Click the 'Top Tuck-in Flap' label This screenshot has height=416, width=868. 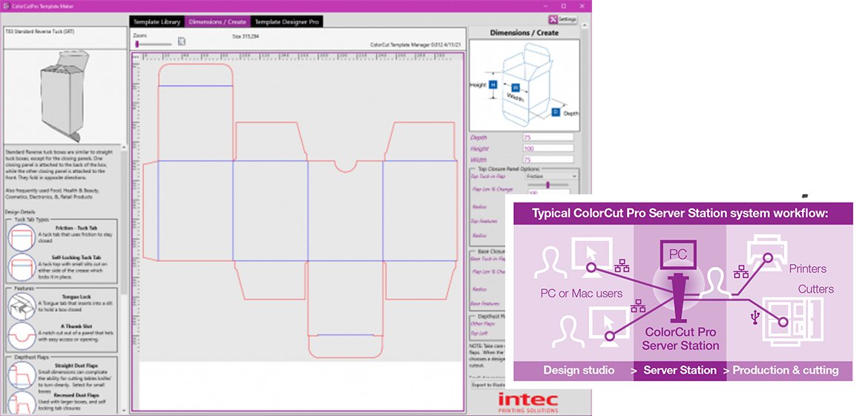click(x=487, y=176)
